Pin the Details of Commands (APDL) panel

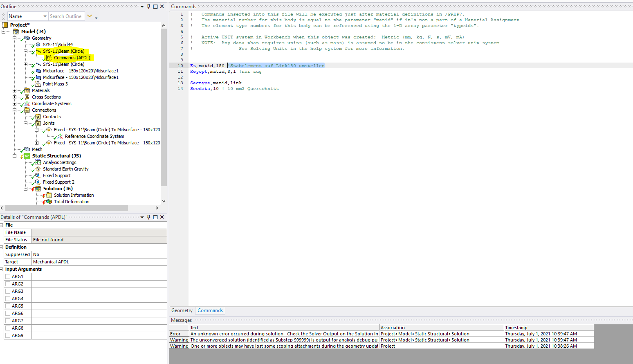pyautogui.click(x=148, y=217)
